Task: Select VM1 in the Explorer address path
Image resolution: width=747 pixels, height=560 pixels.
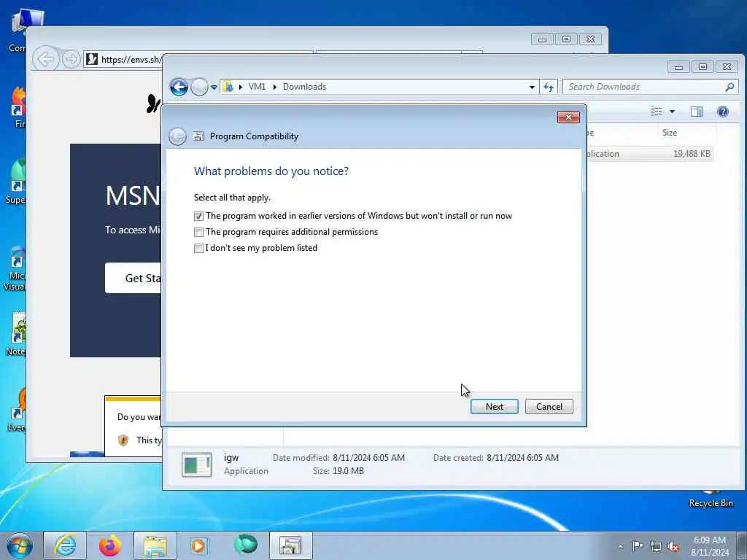Action: (x=257, y=87)
